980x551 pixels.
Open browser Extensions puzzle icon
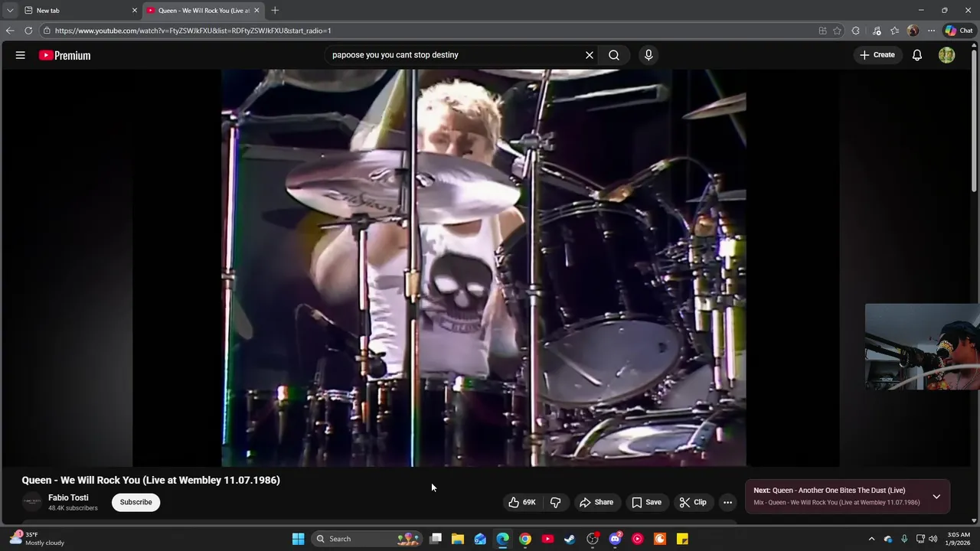pos(856,31)
